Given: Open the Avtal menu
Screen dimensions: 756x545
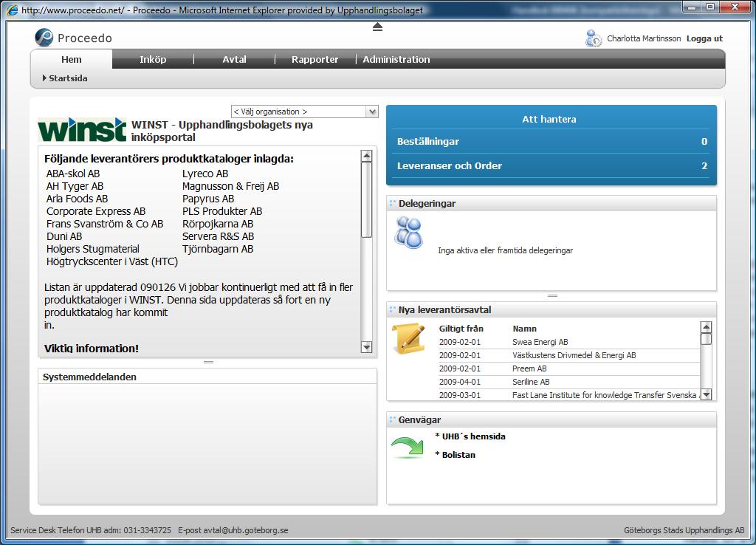Looking at the screenshot, I should point(234,59).
